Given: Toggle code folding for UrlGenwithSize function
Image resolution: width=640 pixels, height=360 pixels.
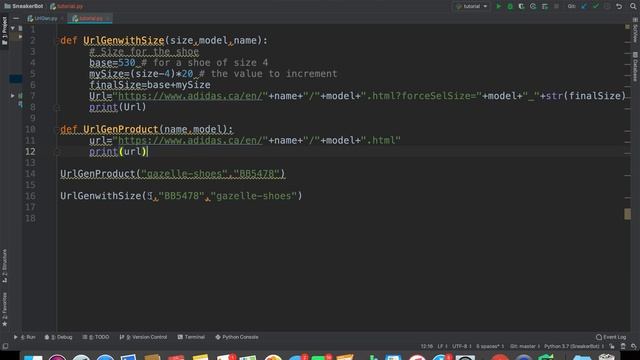Looking at the screenshot, I should [x=58, y=40].
